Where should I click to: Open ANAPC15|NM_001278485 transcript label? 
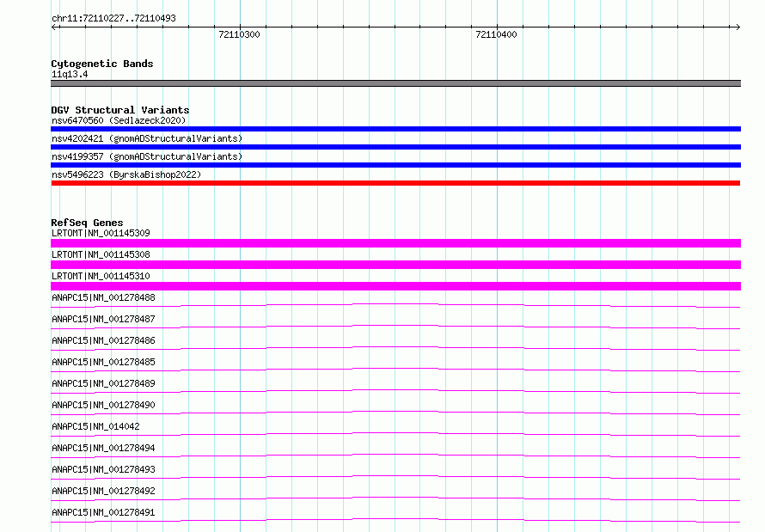103,362
